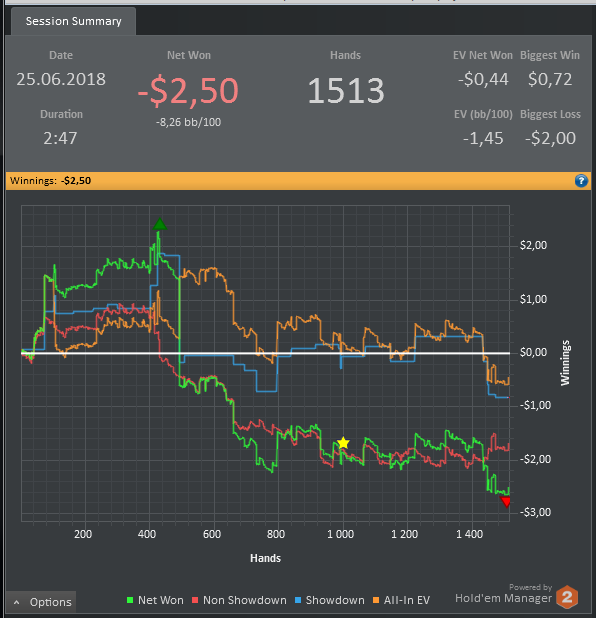Click the Net Won -$2,50 value
596x618 pixels.
(x=188, y=91)
